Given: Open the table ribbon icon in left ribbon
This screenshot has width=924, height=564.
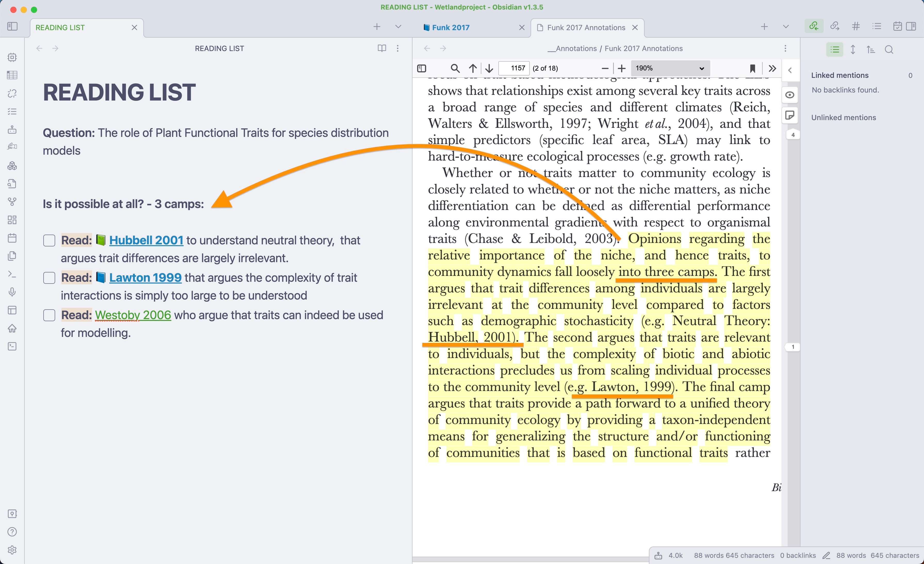Looking at the screenshot, I should 12,75.
